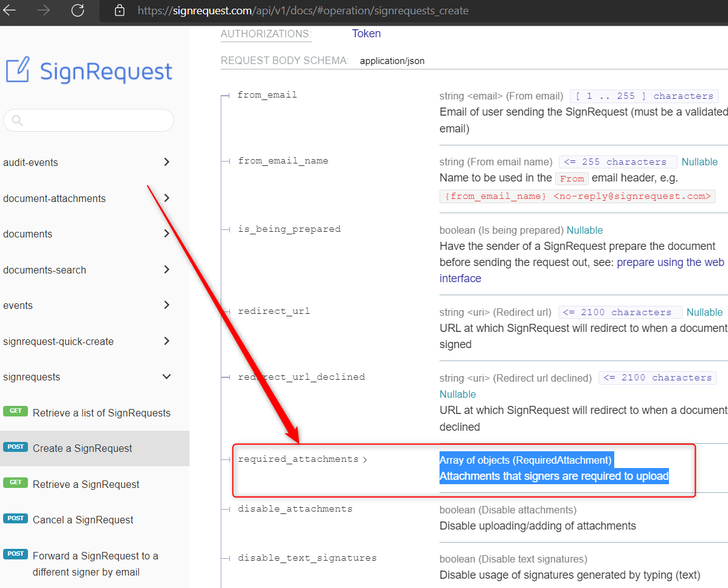728x588 pixels.
Task: Click the from_email_name property name
Action: (x=283, y=160)
